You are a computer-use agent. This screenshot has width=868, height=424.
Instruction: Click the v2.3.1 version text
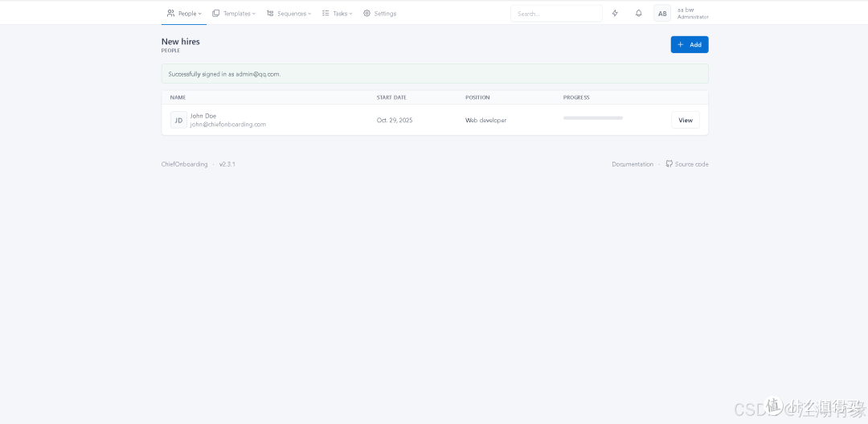pos(227,164)
